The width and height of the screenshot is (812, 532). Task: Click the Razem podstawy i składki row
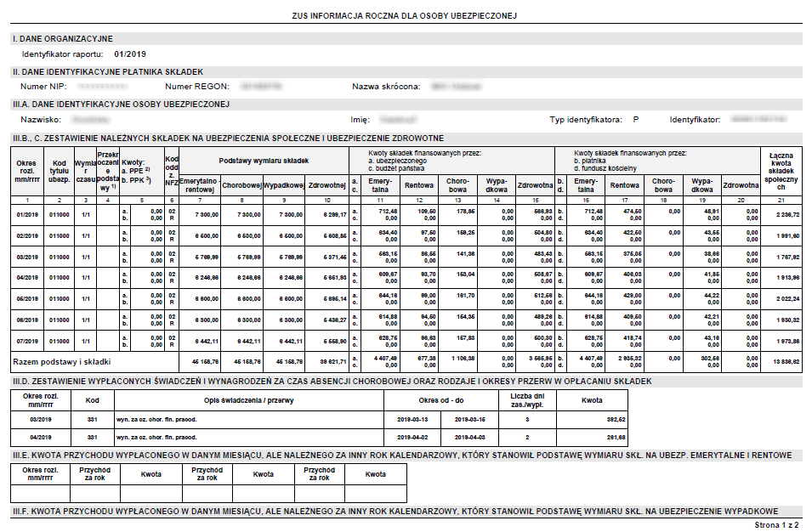(x=406, y=362)
